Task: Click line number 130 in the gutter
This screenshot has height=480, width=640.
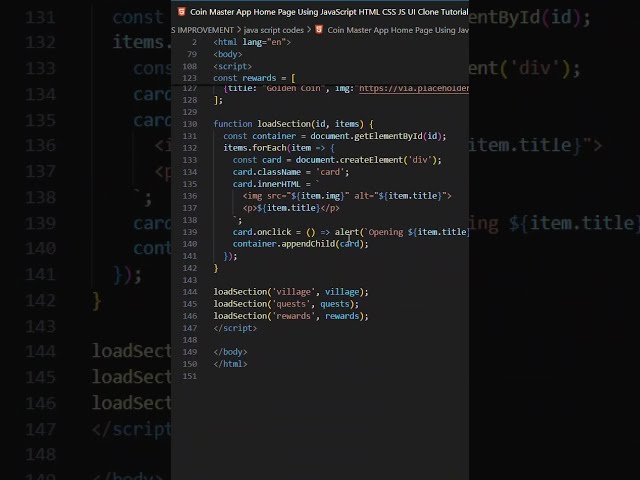Action: [190, 124]
